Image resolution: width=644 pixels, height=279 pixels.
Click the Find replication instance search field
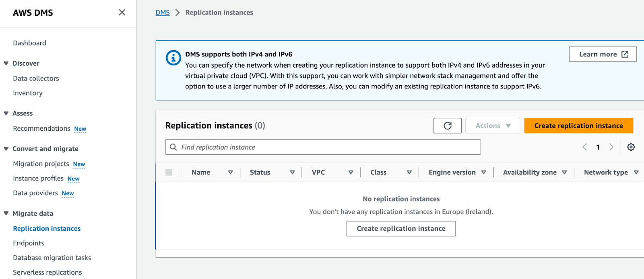[x=323, y=147]
